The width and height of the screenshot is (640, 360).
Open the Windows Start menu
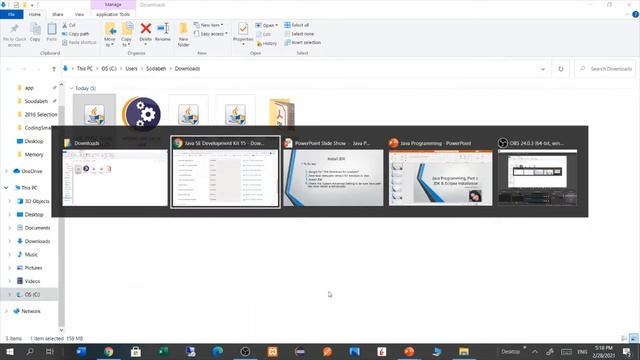pos(9,352)
